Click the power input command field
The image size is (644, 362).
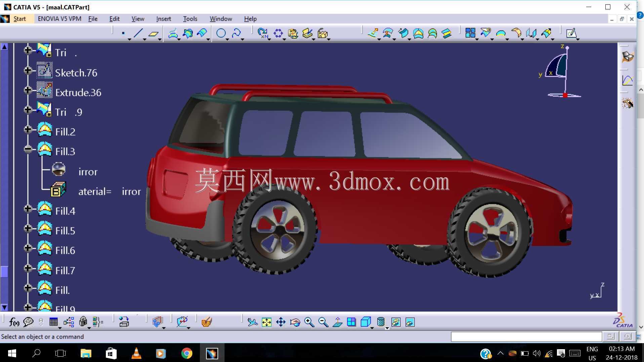coord(526,336)
